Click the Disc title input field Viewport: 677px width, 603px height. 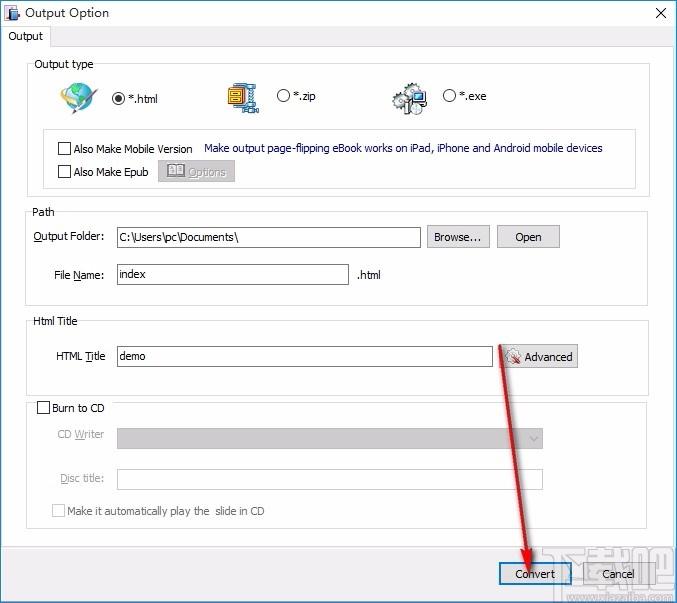click(330, 479)
